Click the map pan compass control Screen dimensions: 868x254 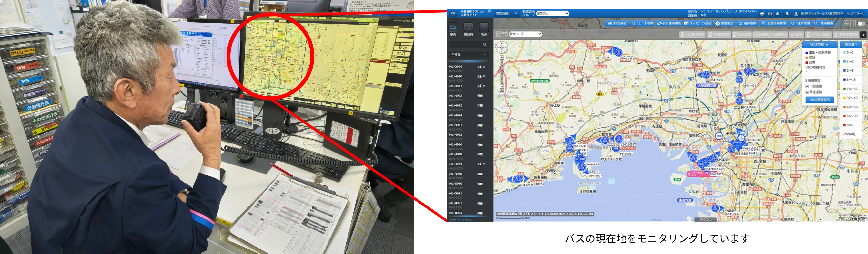click(502, 48)
